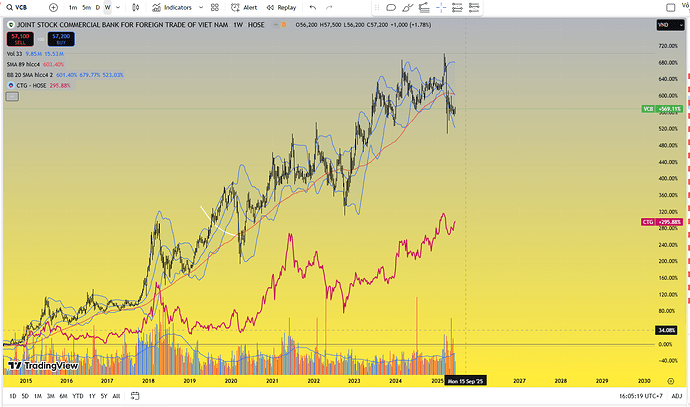Click the chart symbol title text
The height and width of the screenshot is (407, 690).
(122, 25)
